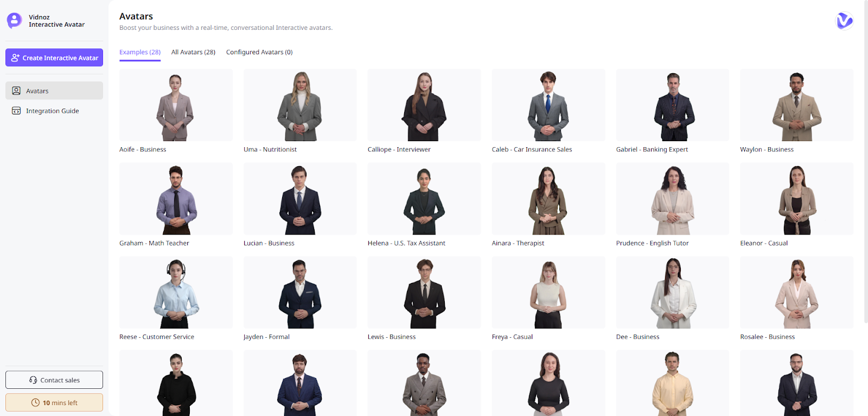Click the add-person icon in Create Interactive Avatar
Screen dimensions: 868x416
pyautogui.click(x=15, y=58)
